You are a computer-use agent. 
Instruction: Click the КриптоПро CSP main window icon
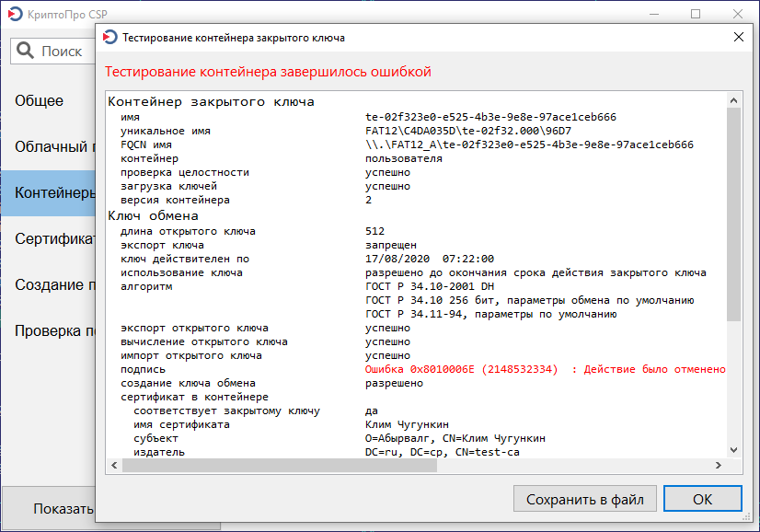point(13,14)
